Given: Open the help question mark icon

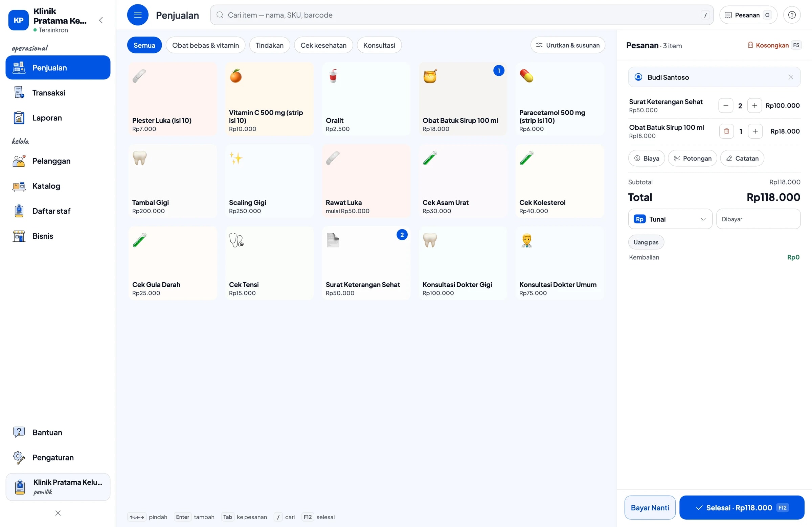Looking at the screenshot, I should point(791,15).
